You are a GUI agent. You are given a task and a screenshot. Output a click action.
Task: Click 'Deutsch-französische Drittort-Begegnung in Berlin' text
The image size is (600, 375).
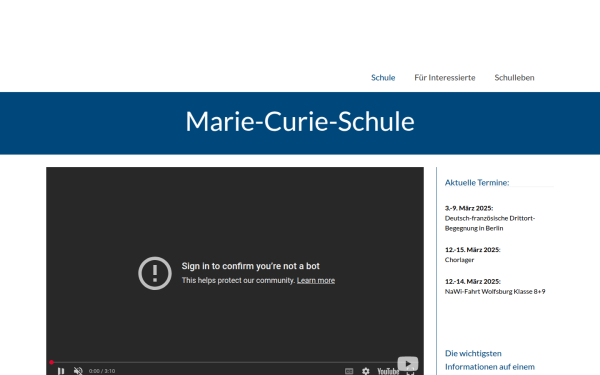pyautogui.click(x=490, y=223)
